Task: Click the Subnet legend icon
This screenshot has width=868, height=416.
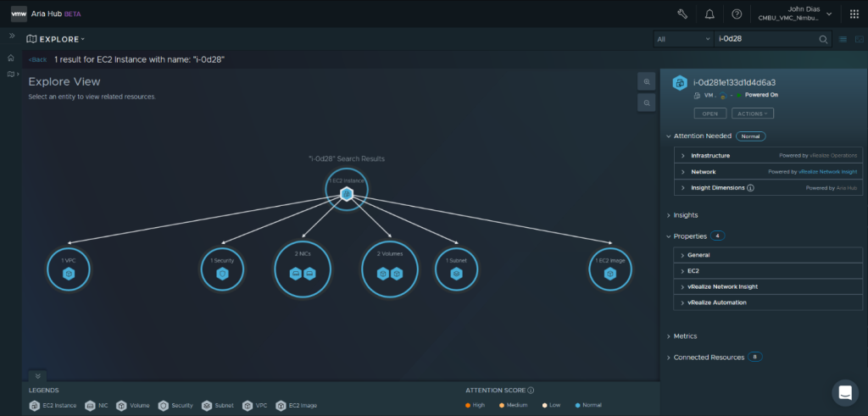Action: click(207, 406)
